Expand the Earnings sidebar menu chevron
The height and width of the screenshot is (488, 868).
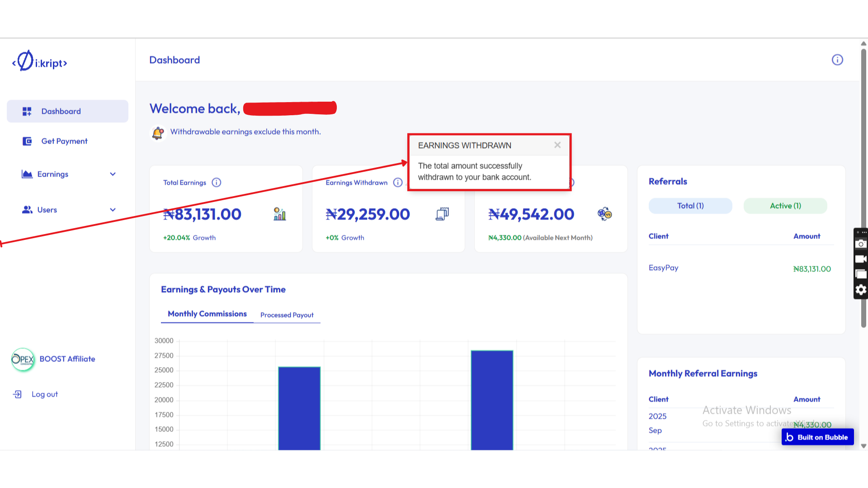113,174
